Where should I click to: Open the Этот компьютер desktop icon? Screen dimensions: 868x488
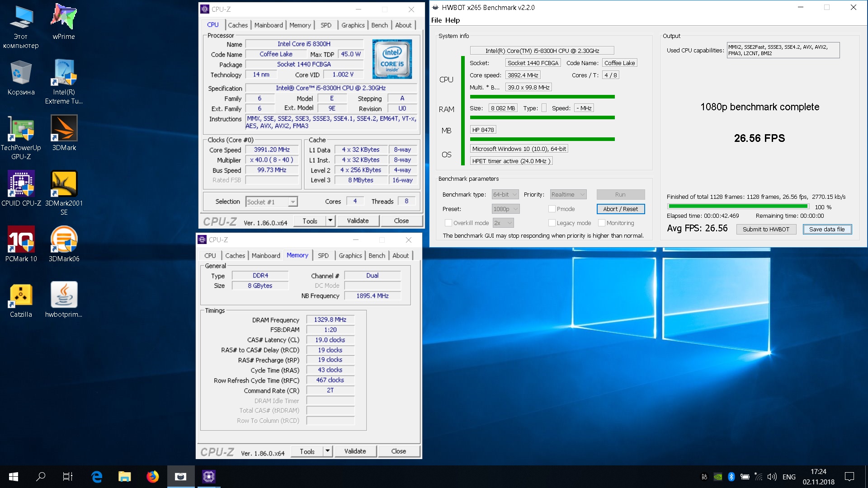[21, 26]
